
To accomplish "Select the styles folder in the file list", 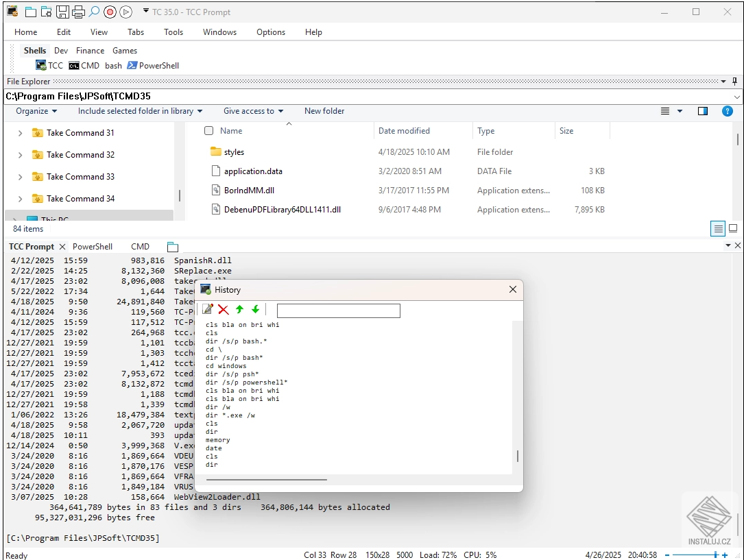I will (234, 152).
